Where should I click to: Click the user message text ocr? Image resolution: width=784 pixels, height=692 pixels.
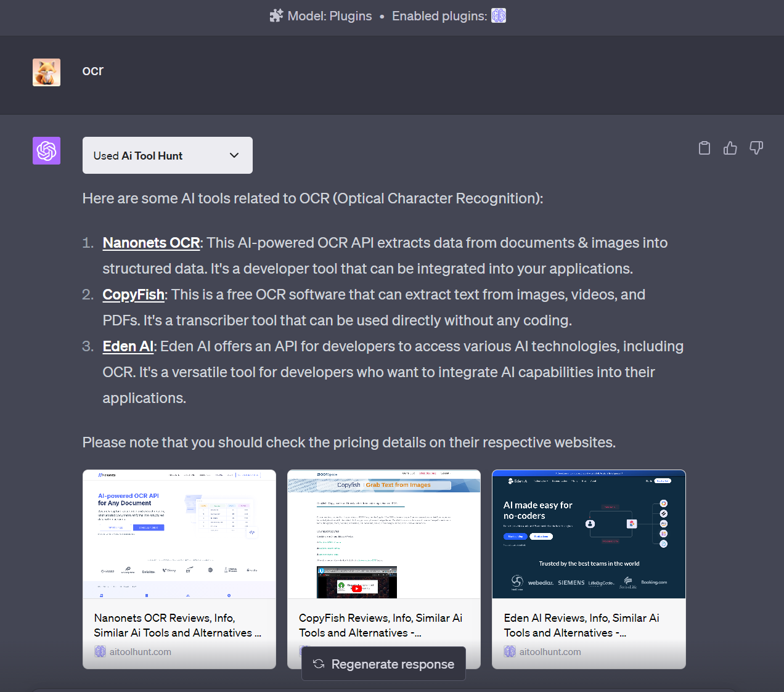[x=93, y=70]
